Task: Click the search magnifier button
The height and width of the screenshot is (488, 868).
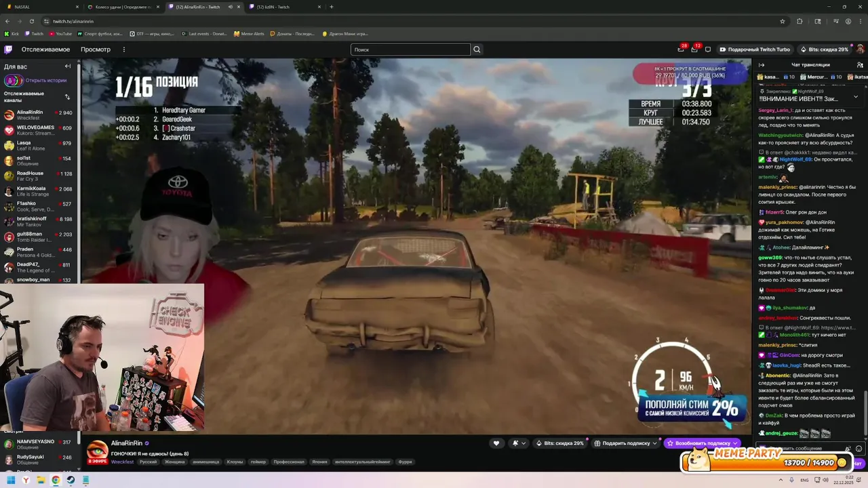Action: [x=477, y=49]
